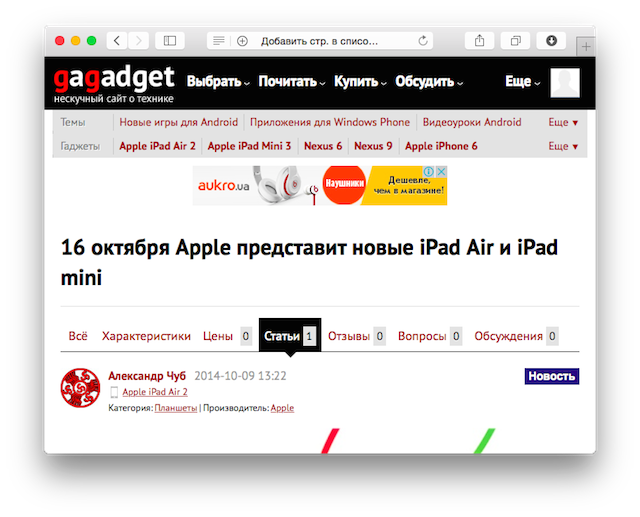Click the plus add-to-reading-list icon
The height and width of the screenshot is (517, 640).
(242, 41)
